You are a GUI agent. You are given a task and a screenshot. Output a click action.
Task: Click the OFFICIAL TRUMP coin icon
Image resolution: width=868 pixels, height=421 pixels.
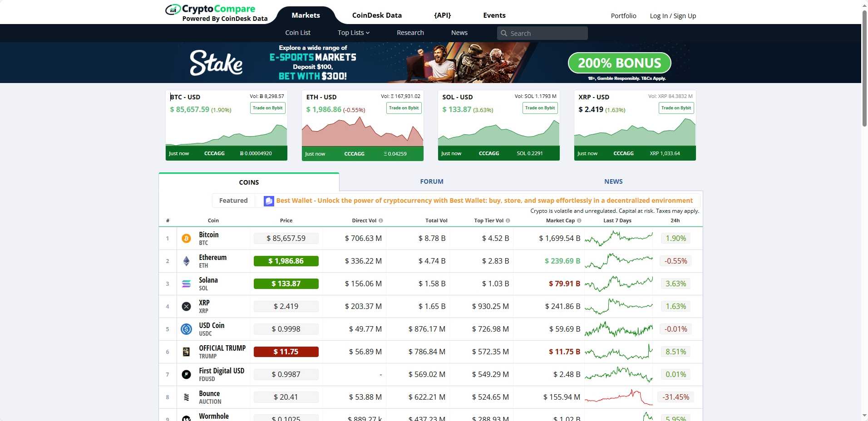(186, 352)
